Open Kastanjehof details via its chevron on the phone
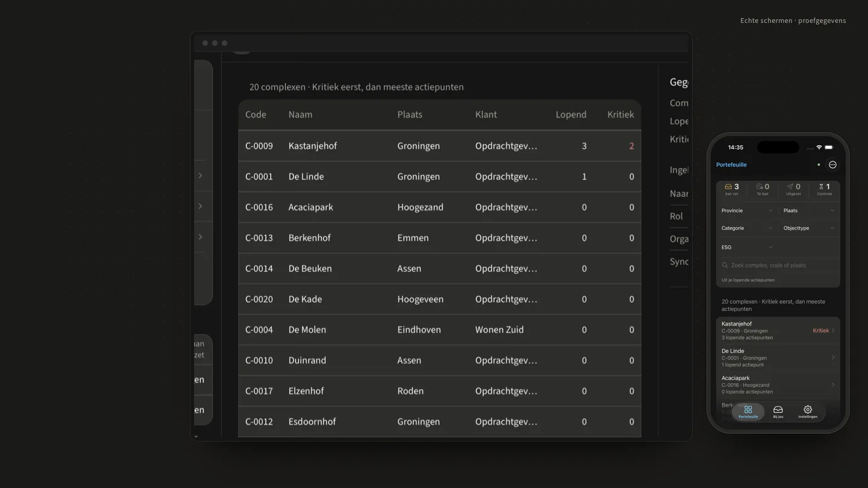The height and width of the screenshot is (488, 868). [x=833, y=331]
